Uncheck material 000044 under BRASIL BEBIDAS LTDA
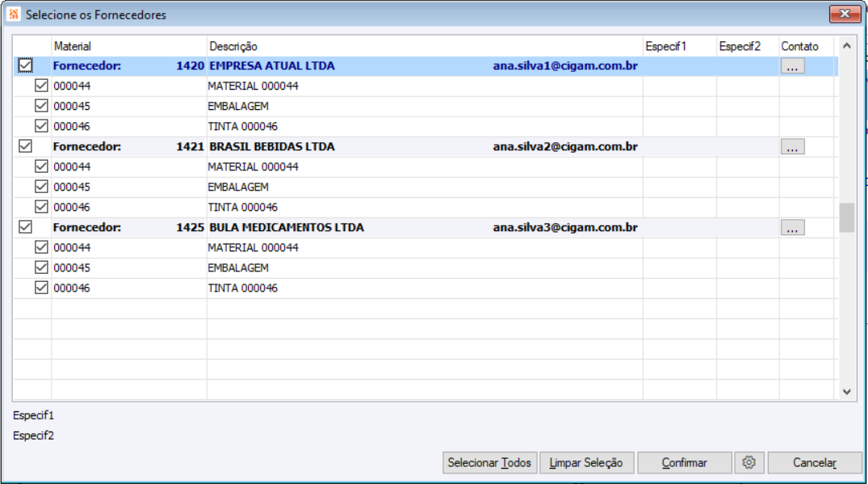868x484 pixels. (x=41, y=166)
